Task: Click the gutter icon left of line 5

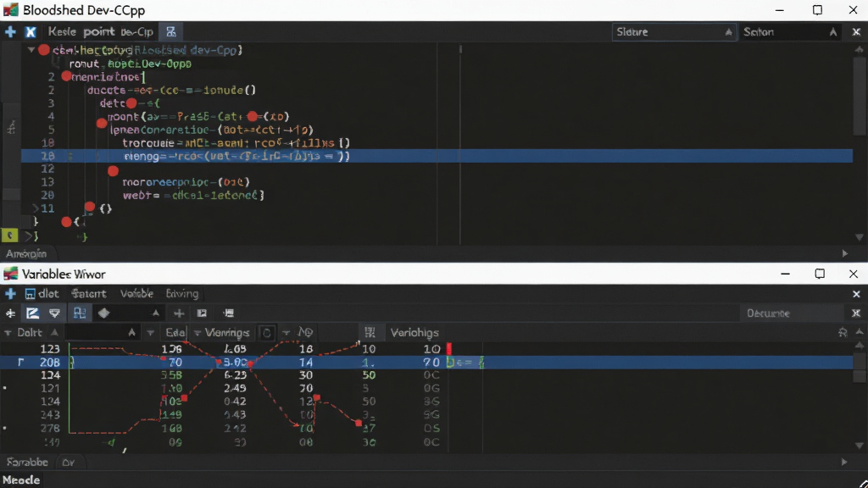Action: tap(11, 129)
